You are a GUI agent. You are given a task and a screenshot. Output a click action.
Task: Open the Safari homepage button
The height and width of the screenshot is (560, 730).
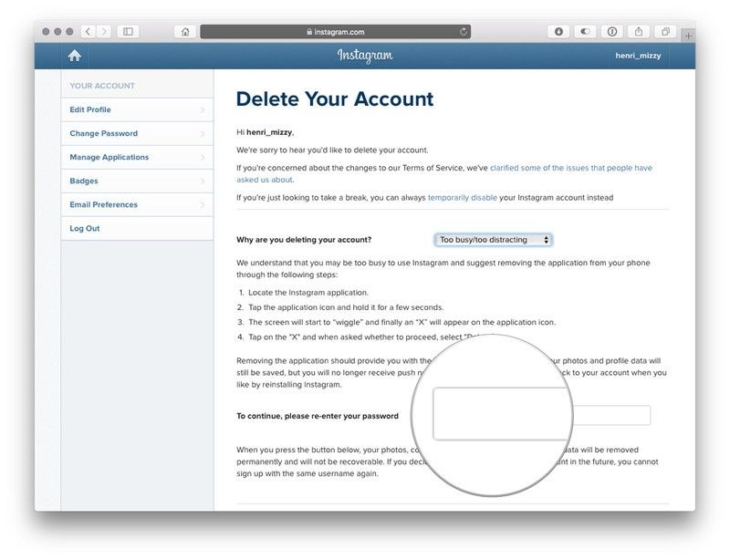(x=185, y=32)
